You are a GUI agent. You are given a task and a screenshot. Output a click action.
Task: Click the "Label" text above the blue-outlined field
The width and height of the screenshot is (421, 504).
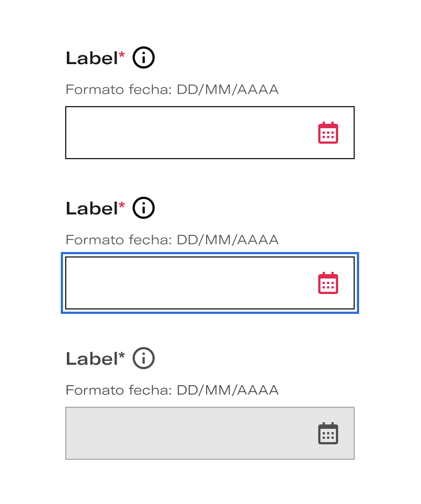pos(92,208)
